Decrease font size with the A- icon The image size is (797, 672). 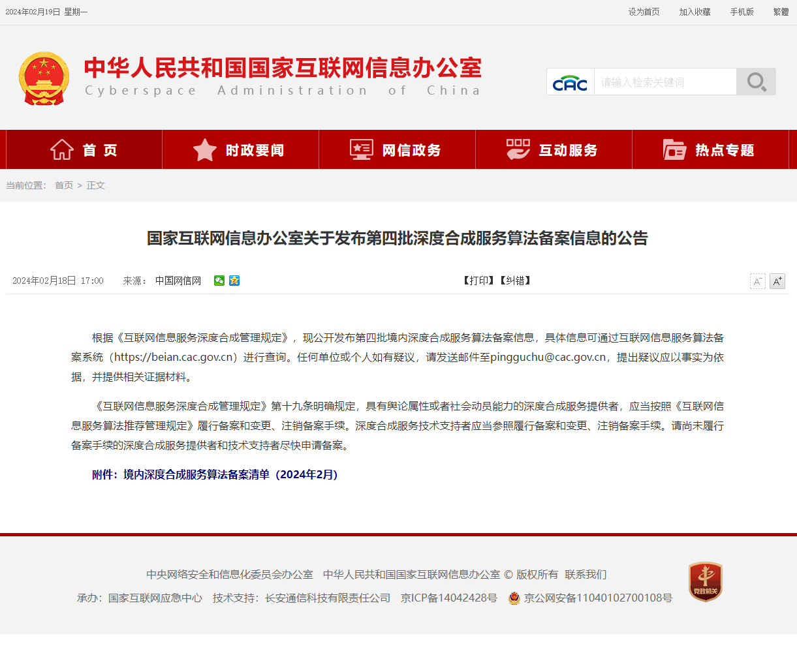757,281
